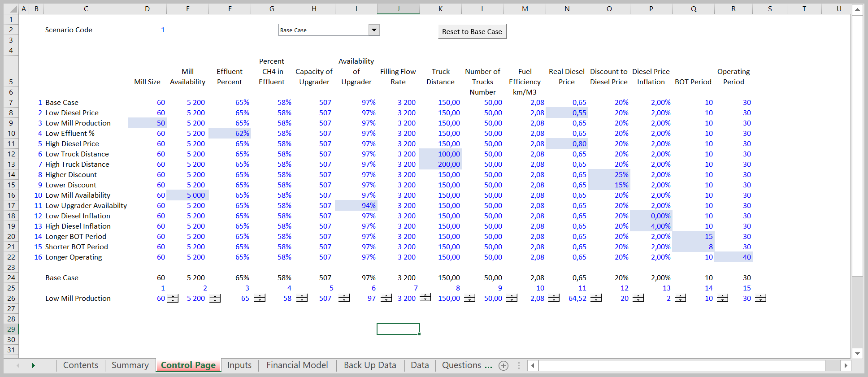Click the Truck Distance spinner beside 150,00 in row 26
This screenshot has width=868, height=377.
[x=469, y=298]
